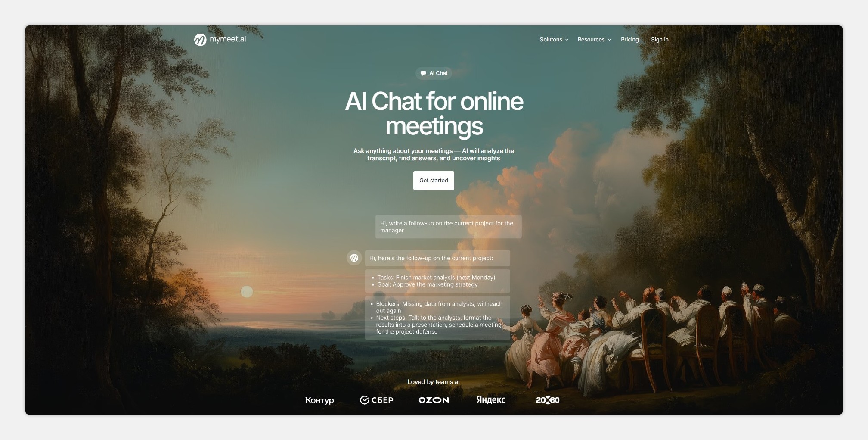Click the mymeet.ai brand name text
This screenshot has height=440, width=868.
click(x=228, y=39)
